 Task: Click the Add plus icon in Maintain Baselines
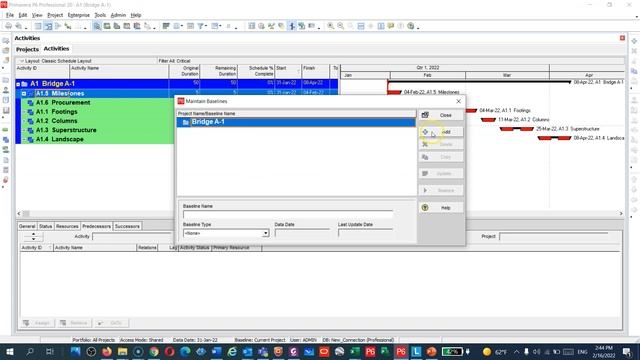pos(425,132)
